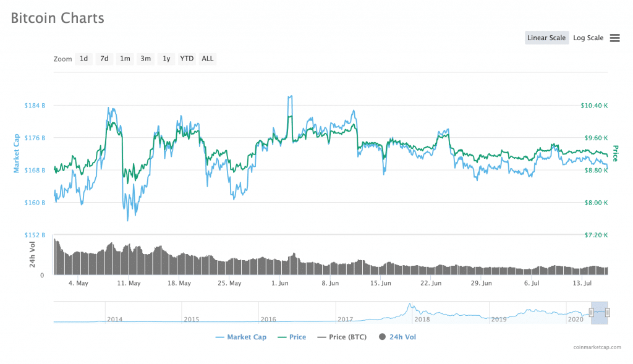
Task: Open the coinmarketcap.com credit link
Action: (597, 347)
